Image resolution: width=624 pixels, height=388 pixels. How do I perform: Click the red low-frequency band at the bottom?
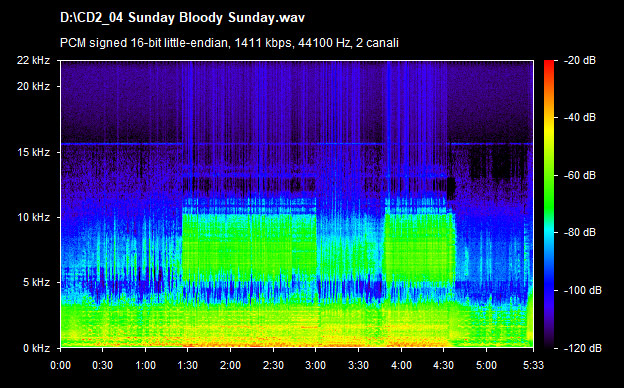point(255,343)
